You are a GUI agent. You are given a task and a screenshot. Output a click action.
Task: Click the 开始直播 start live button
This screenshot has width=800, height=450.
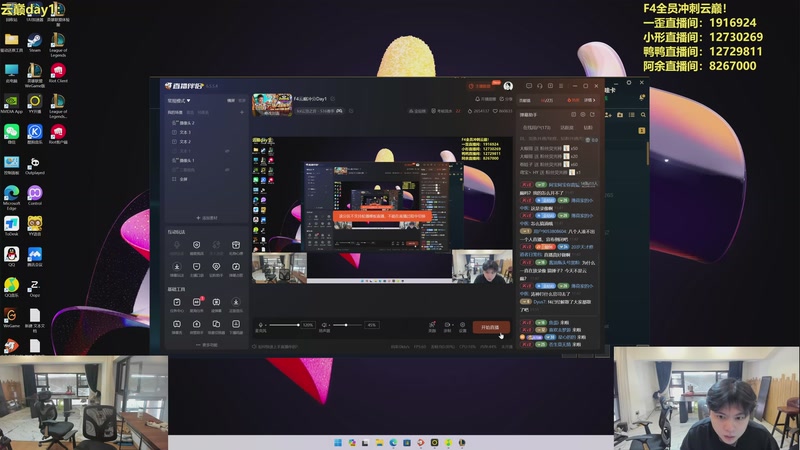490,327
